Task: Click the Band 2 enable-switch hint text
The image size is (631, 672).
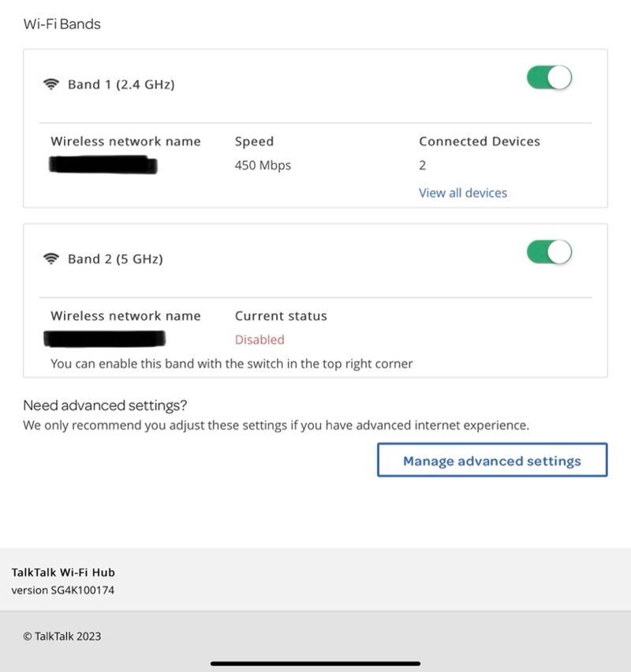Action: point(231,364)
